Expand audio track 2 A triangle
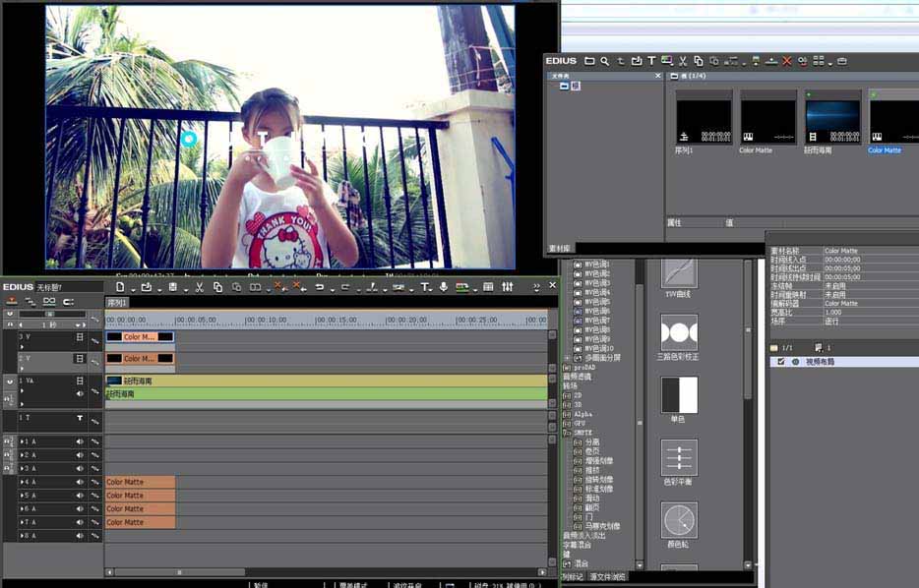This screenshot has height=588, width=919. coord(23,455)
